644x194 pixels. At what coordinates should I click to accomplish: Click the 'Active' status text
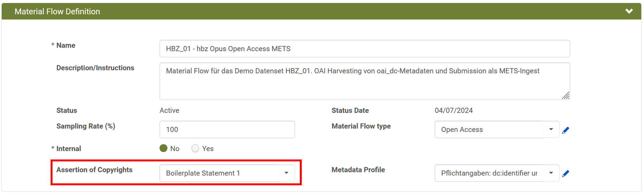[x=169, y=110]
